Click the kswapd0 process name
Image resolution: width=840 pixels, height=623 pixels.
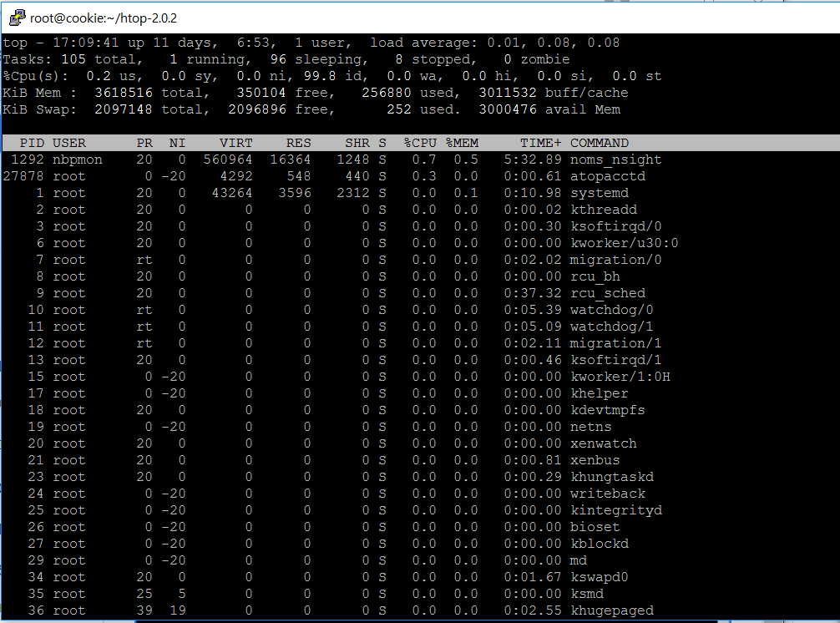[599, 577]
